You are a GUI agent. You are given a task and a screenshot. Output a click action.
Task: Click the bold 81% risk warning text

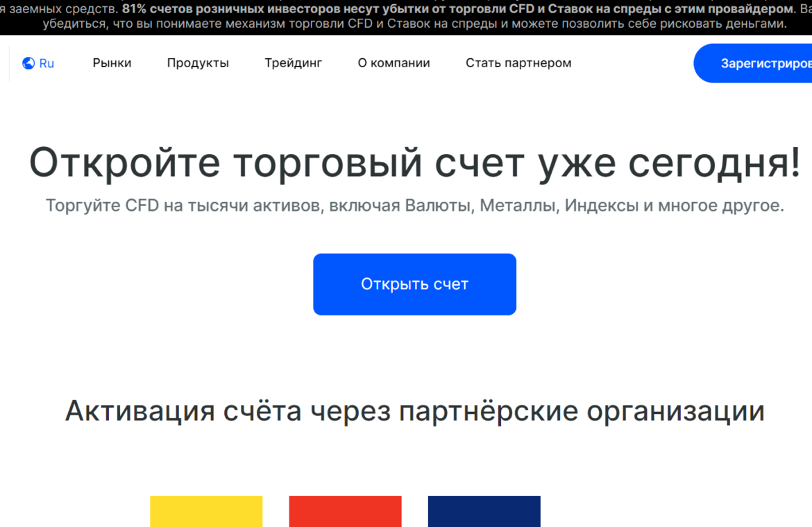click(x=458, y=9)
